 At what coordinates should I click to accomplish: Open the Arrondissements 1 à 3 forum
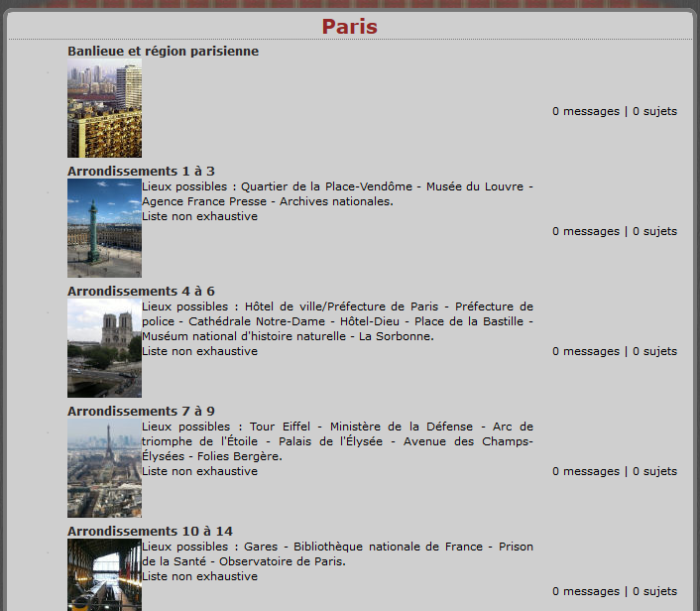[141, 171]
